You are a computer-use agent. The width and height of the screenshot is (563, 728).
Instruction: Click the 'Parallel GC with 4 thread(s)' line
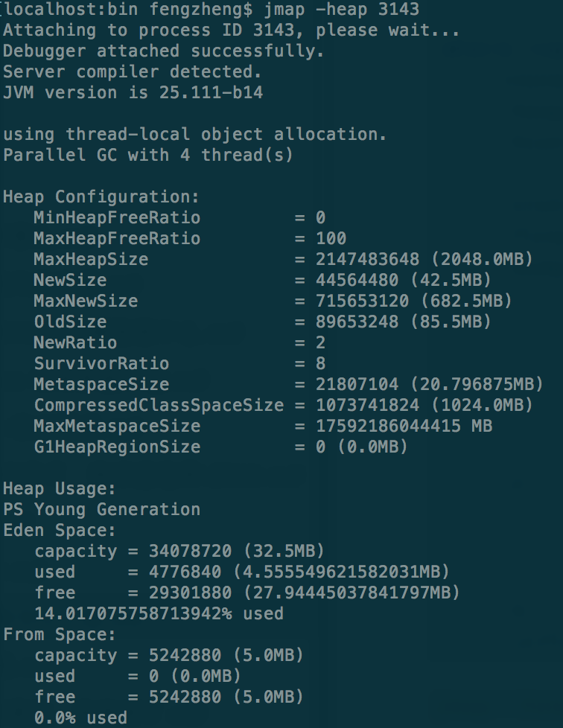coord(148,156)
